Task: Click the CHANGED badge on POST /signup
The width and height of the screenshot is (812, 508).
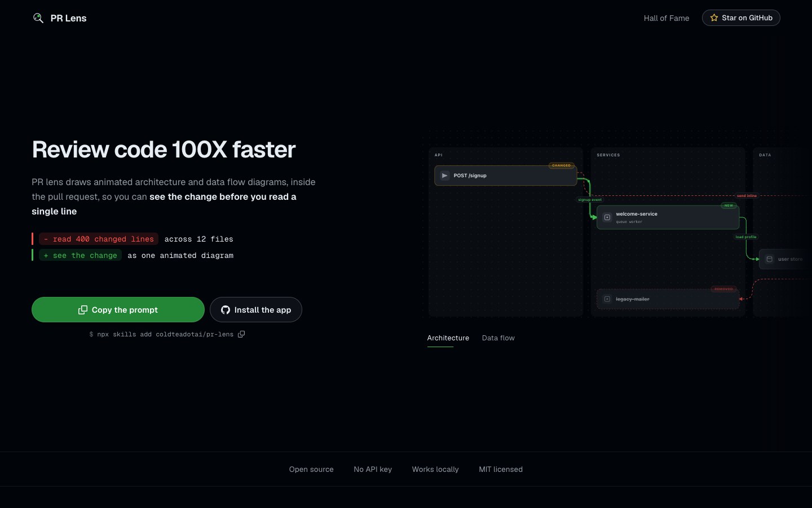Action: 562,165
